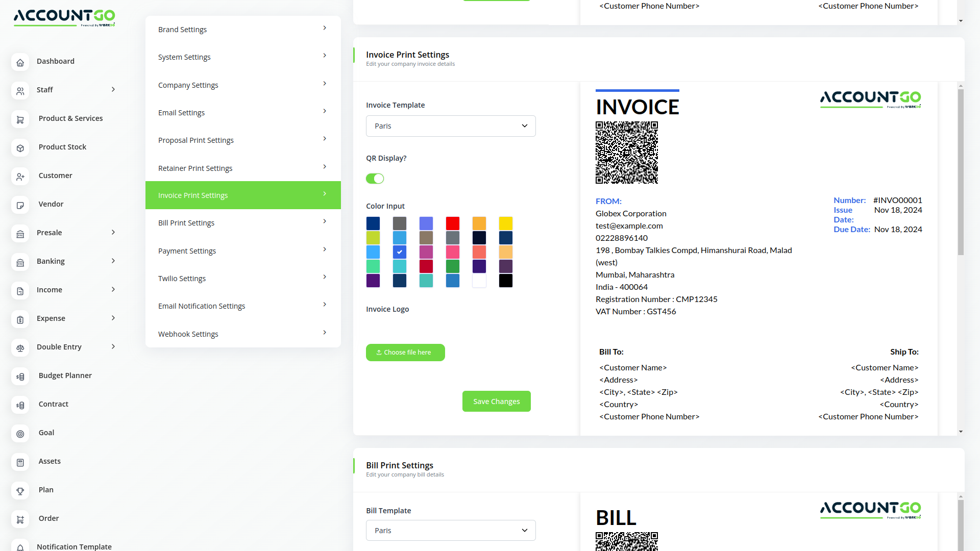Open the Bill Template dropdown

coord(450,530)
